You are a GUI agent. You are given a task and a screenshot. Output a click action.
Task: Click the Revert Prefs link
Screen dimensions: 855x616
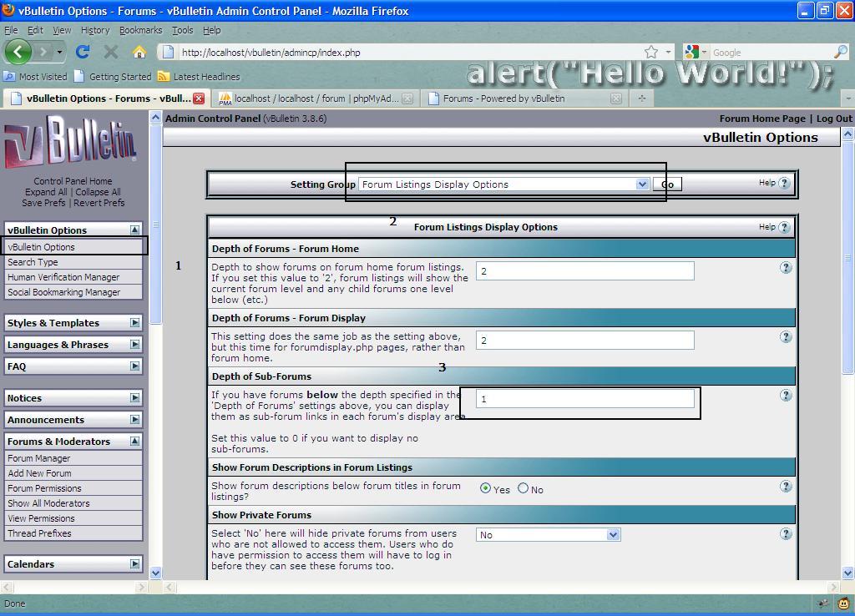[99, 203]
